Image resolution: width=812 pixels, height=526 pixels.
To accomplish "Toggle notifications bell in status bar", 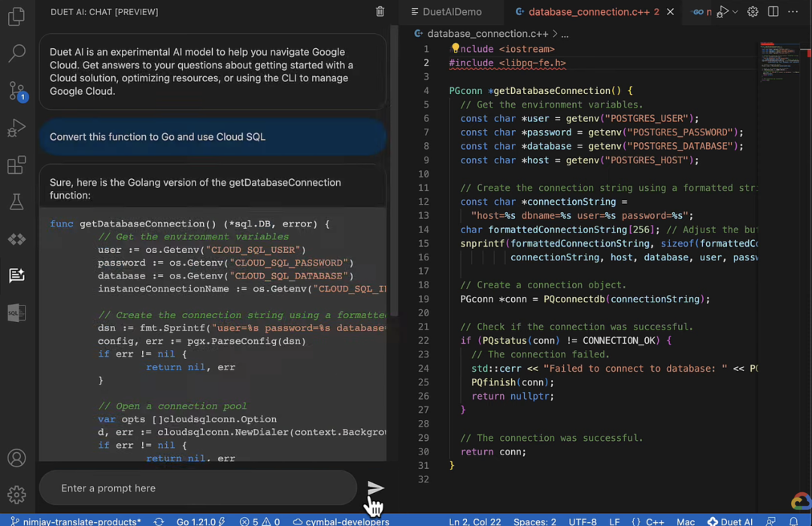I will click(793, 521).
